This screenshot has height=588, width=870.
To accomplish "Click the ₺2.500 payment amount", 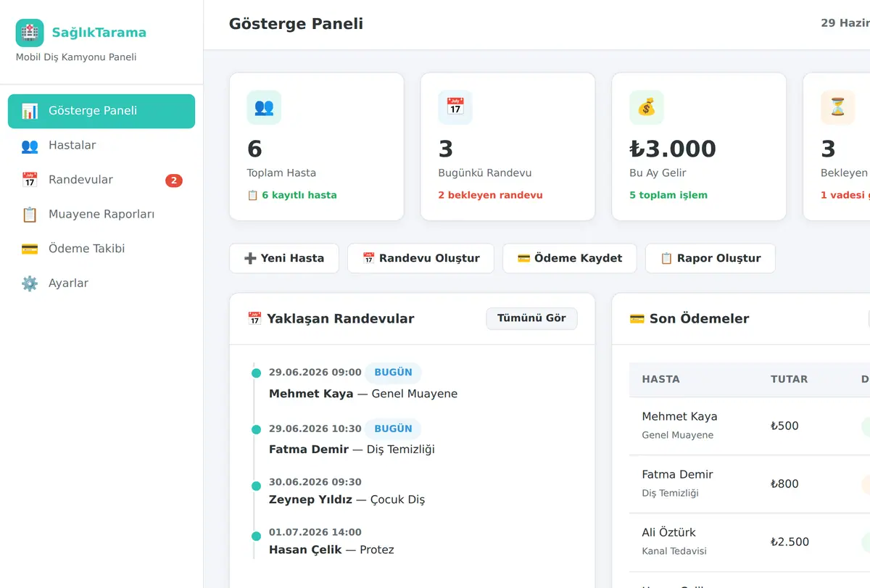I will [790, 542].
